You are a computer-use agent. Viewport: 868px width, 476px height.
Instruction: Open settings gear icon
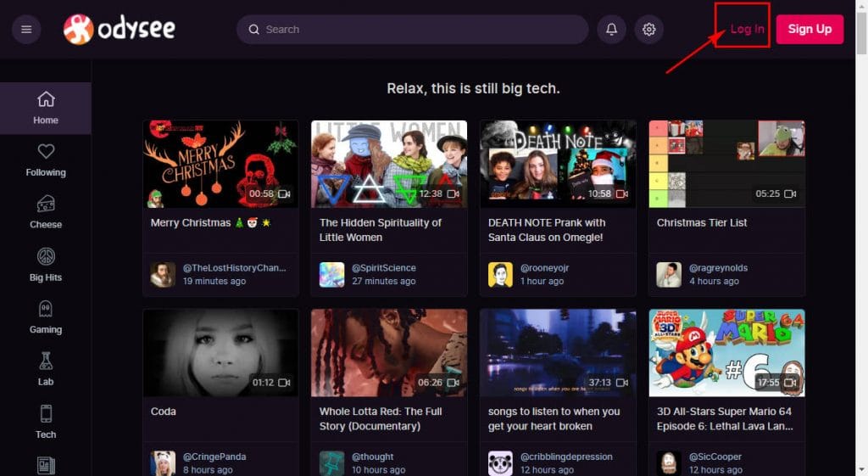click(x=648, y=30)
